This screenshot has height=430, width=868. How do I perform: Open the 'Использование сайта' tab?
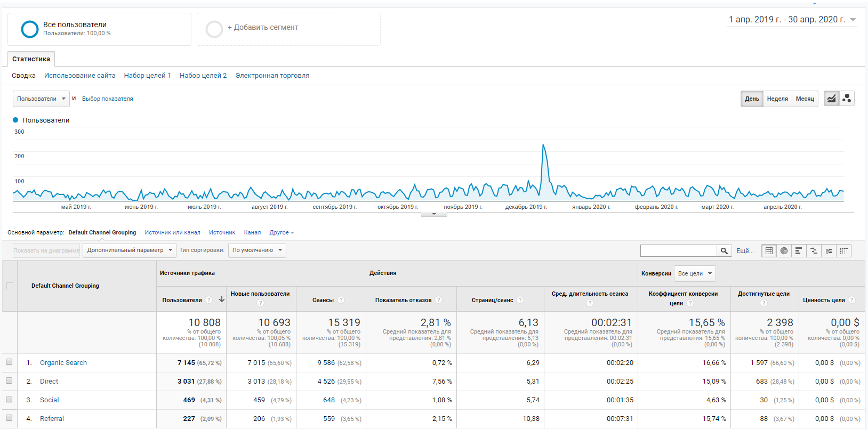point(79,76)
